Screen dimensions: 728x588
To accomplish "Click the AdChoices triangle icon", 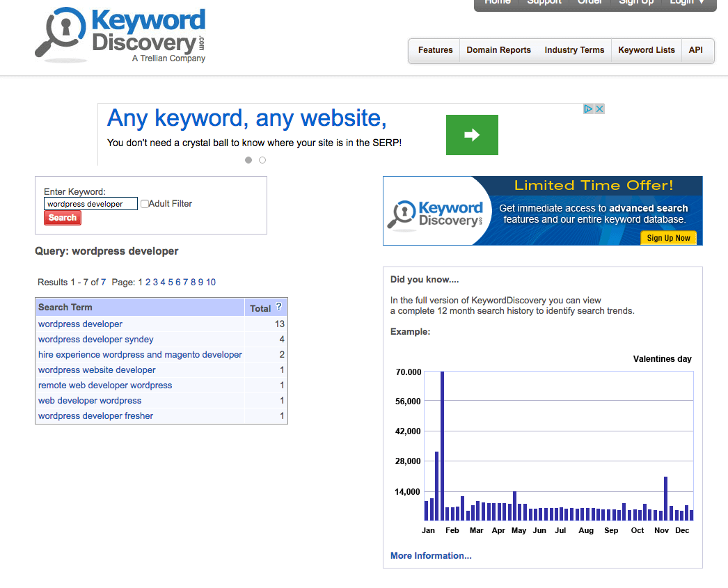I will 588,109.
